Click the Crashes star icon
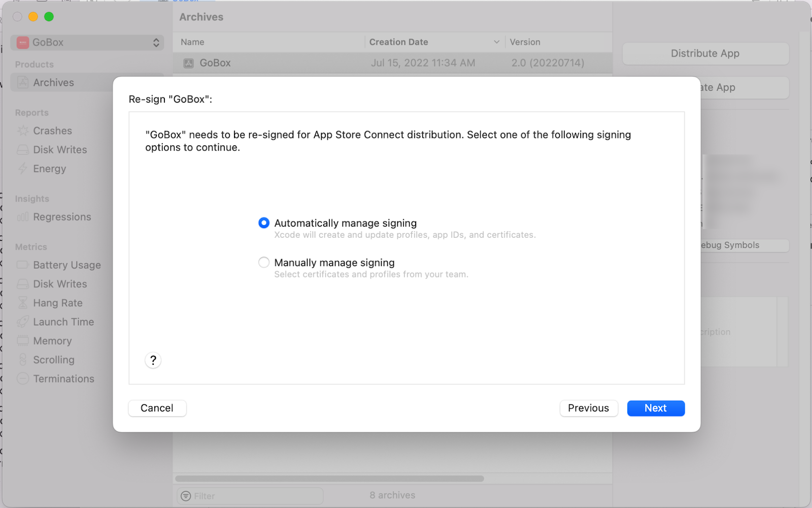The width and height of the screenshot is (812, 508). coord(23,131)
